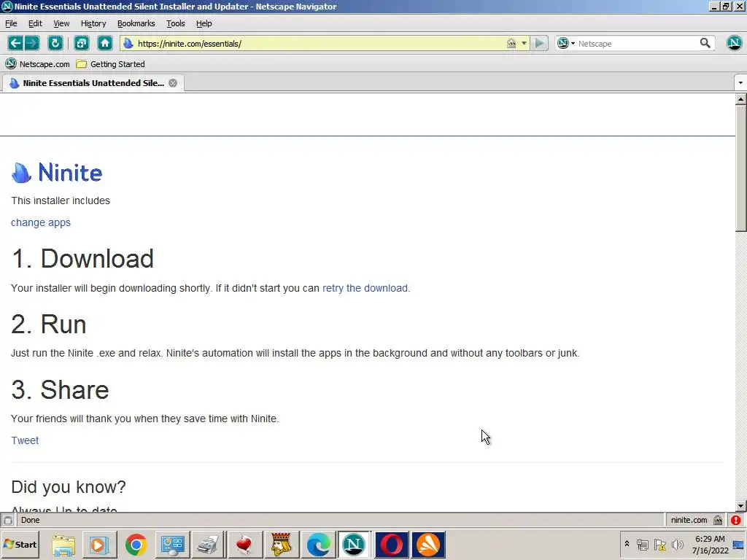Viewport: 747px width, 560px height.
Task: Open Google Chrome from the taskbar
Action: pos(136,544)
